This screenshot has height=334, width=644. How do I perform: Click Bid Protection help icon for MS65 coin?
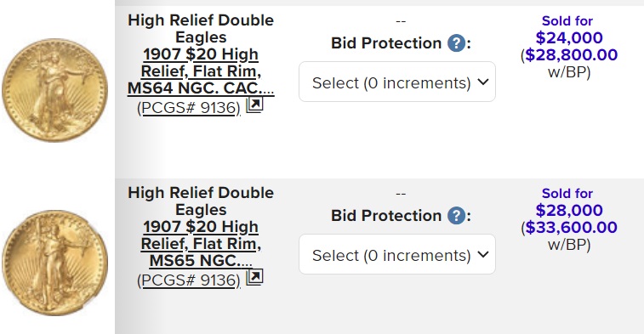point(456,215)
